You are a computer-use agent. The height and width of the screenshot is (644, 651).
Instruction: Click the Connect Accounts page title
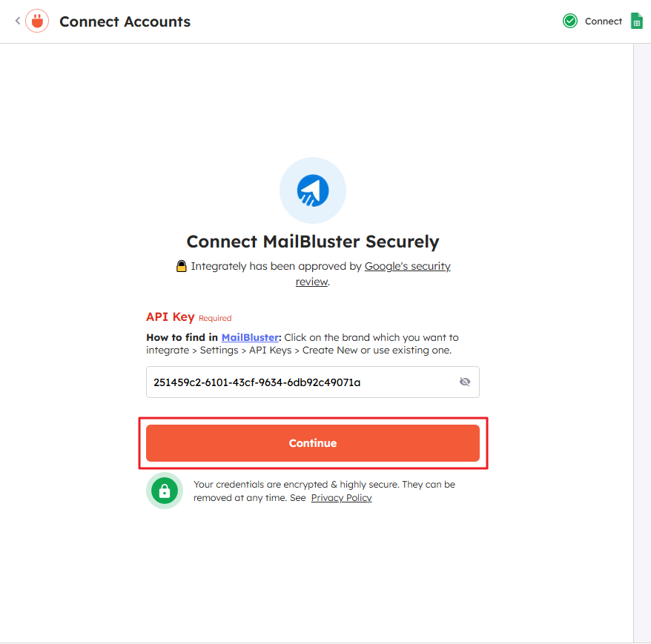click(x=125, y=21)
